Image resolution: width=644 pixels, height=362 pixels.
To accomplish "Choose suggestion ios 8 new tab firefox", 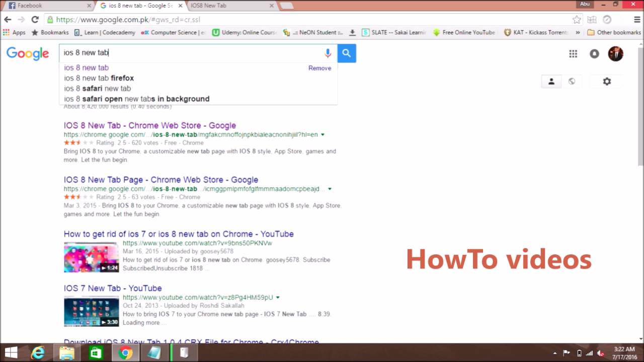I will [99, 78].
